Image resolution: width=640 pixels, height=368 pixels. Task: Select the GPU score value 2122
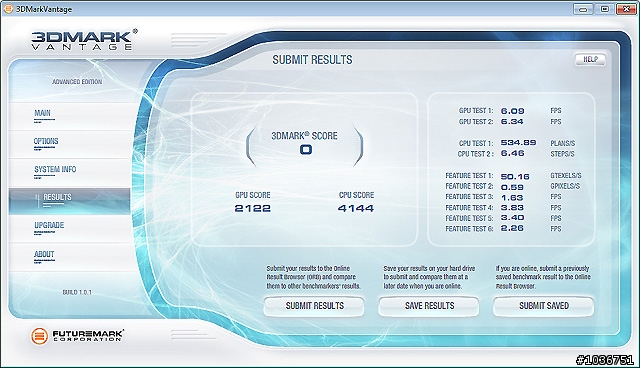tap(253, 208)
